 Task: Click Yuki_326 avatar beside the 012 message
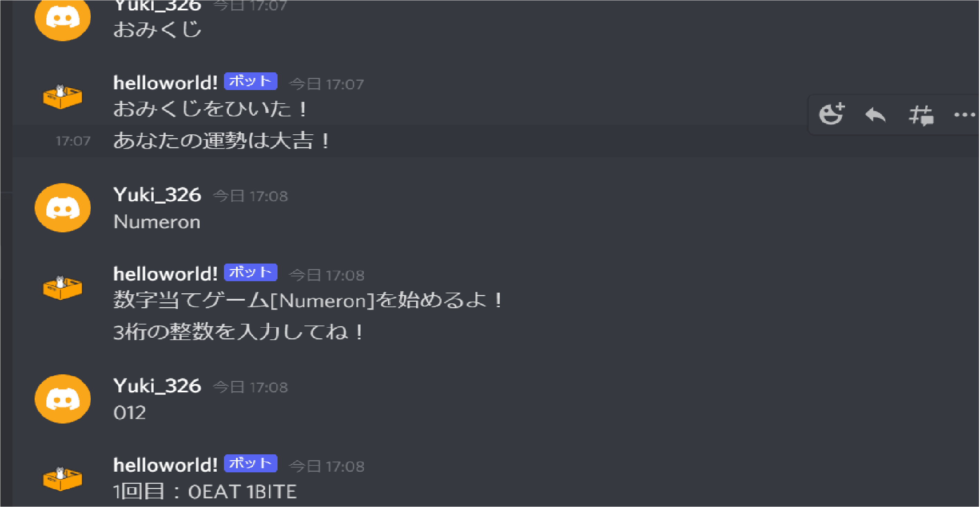point(63,399)
